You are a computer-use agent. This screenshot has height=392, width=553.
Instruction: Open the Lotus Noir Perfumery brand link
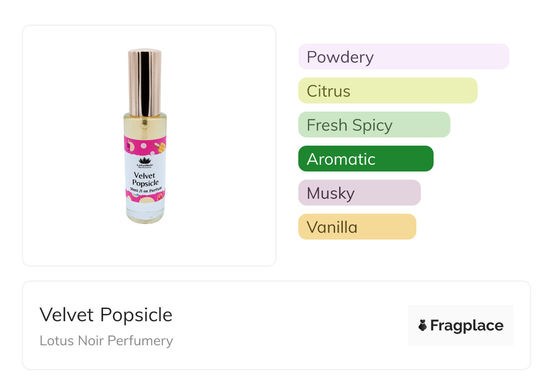tap(106, 341)
